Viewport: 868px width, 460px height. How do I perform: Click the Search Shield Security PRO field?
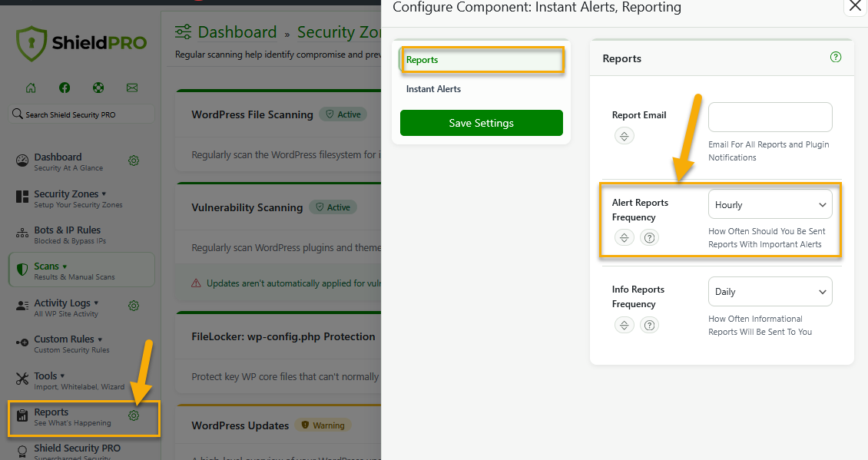pos(81,114)
